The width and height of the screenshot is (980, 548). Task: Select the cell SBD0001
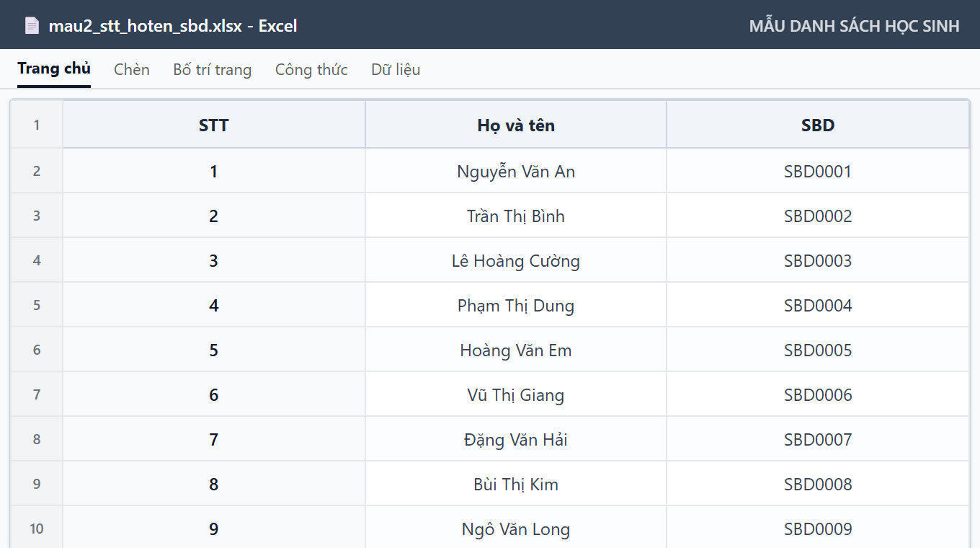tap(818, 171)
